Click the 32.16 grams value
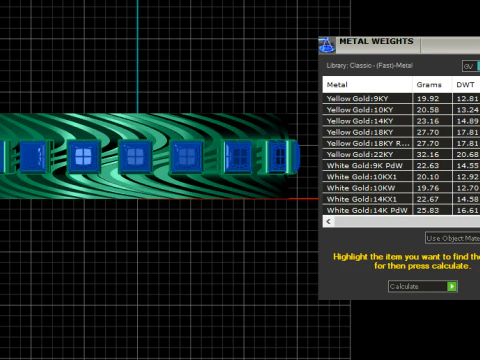This screenshot has width=480, height=360. coord(428,154)
